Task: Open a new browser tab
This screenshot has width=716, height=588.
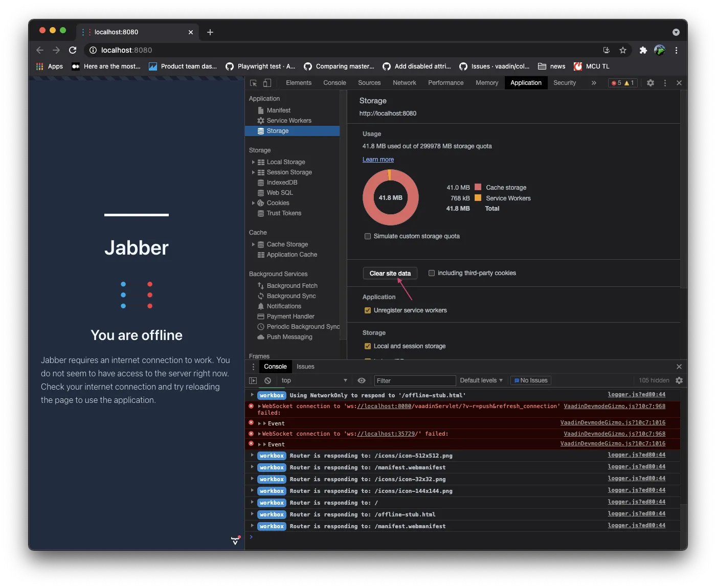Action: 210,32
